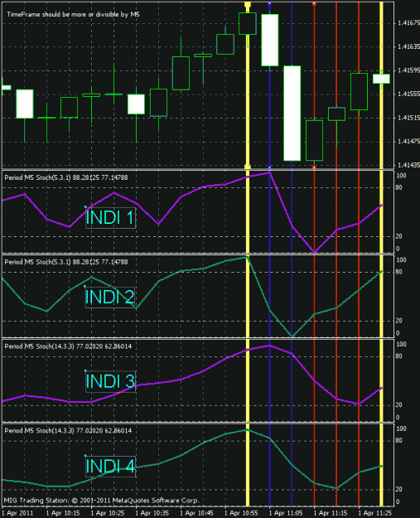Click the 'TimeFrame should be more or divisible by M5' notice
Image resolution: width=420 pixels, height=518 pixels.
click(x=73, y=15)
